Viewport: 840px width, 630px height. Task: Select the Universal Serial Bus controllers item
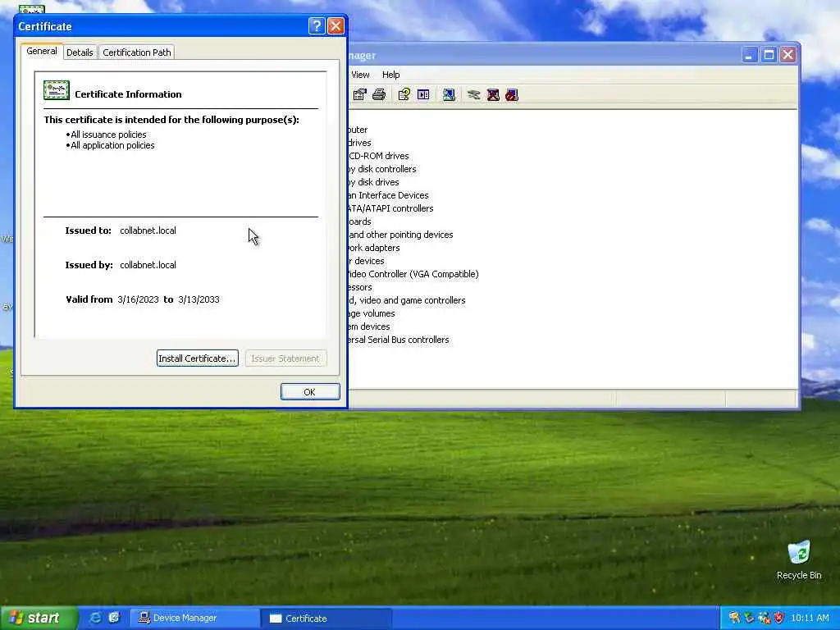click(399, 340)
